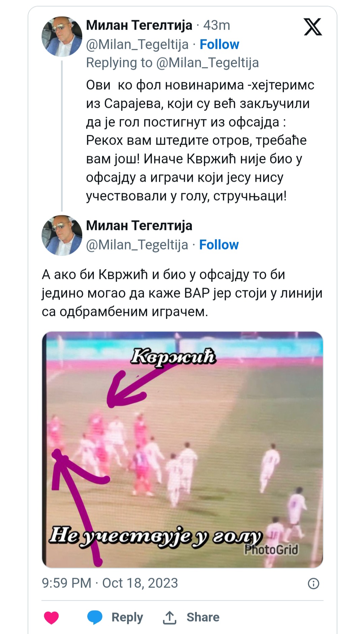Open the football match image with Квржић label
The width and height of the screenshot is (364, 634).
click(182, 450)
